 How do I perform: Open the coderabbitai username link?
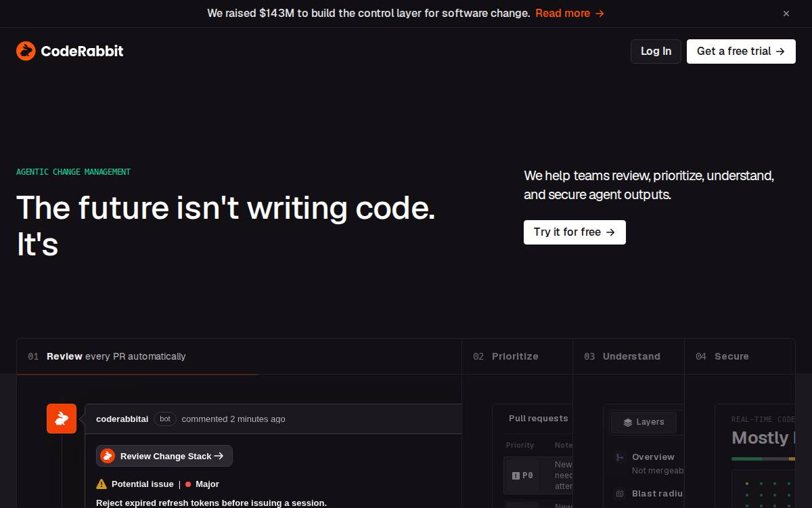pos(122,419)
